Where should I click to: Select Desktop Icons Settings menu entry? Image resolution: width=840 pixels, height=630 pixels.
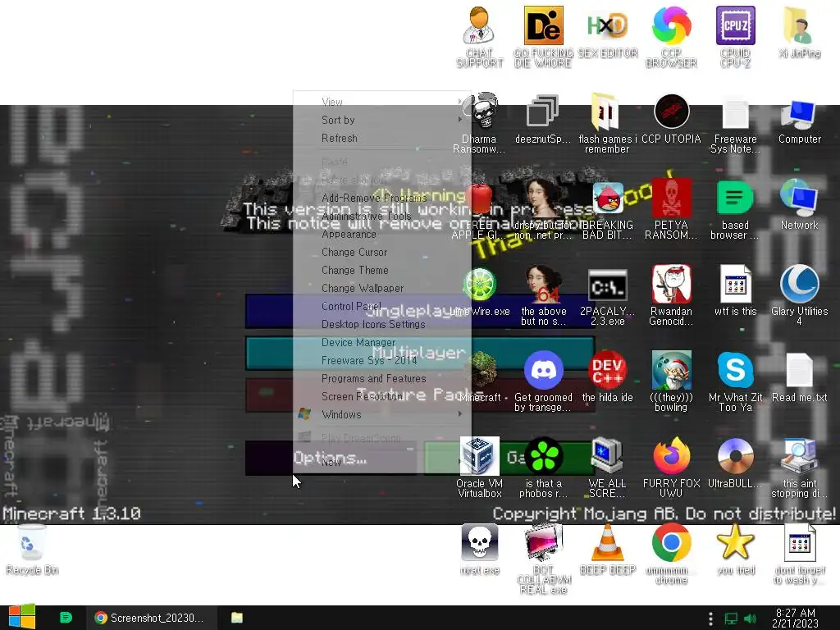(x=382, y=325)
